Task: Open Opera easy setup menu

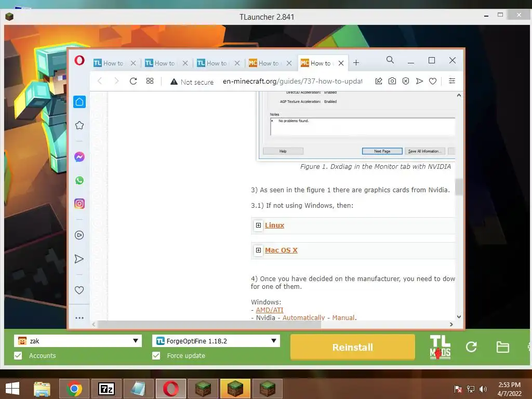Action: 452,81
